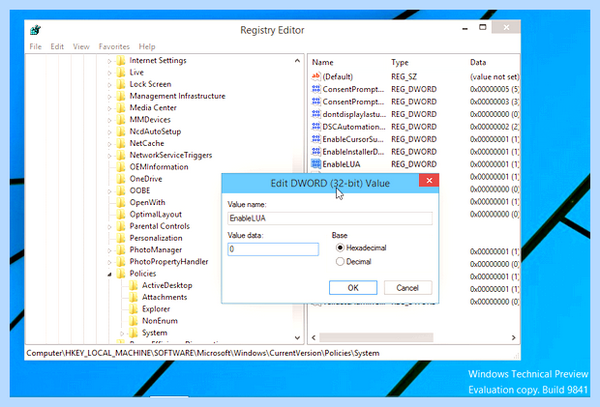Viewport: 600px width, 407px height.
Task: Click inside the Value data field
Action: (x=273, y=249)
